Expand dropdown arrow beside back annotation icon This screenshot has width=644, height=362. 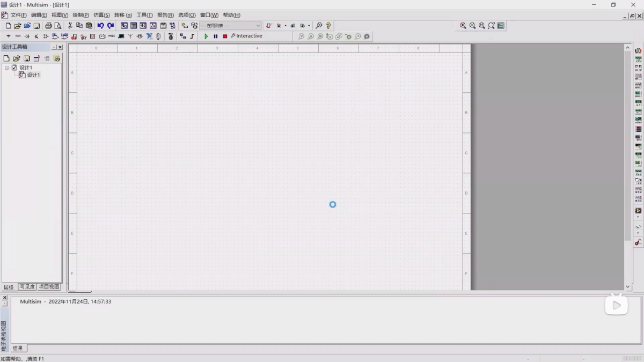coord(286,26)
